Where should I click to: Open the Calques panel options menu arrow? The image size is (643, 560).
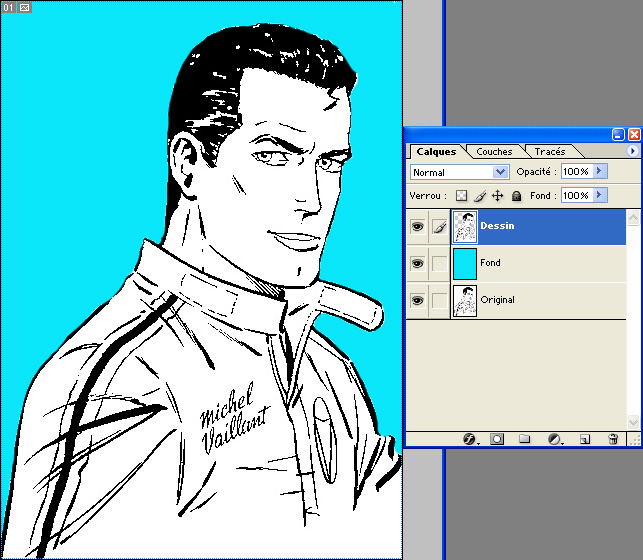coord(632,152)
